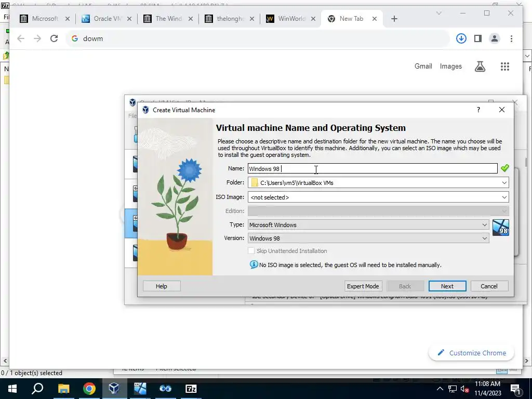The image size is (532, 399).
Task: Reload the current Chrome page
Action: tap(54, 38)
